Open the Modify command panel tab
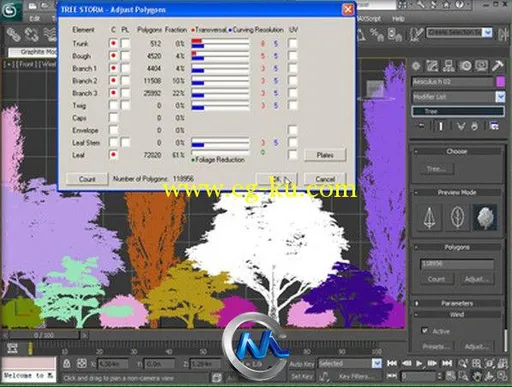 coord(432,66)
